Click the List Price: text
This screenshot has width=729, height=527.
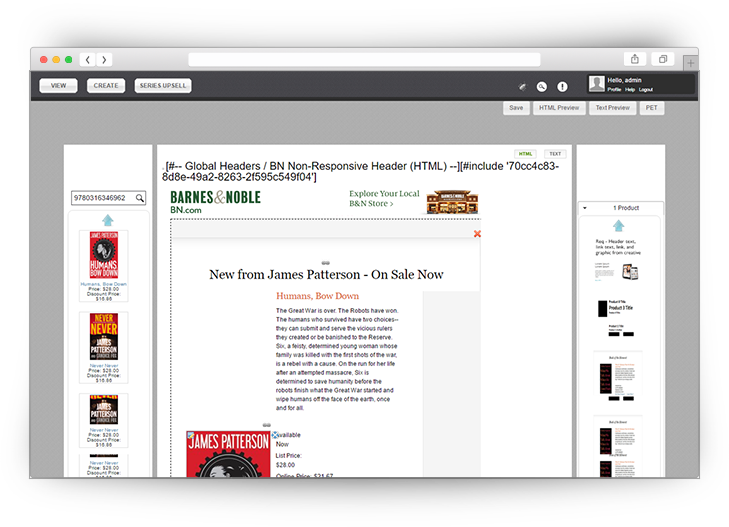[289, 455]
